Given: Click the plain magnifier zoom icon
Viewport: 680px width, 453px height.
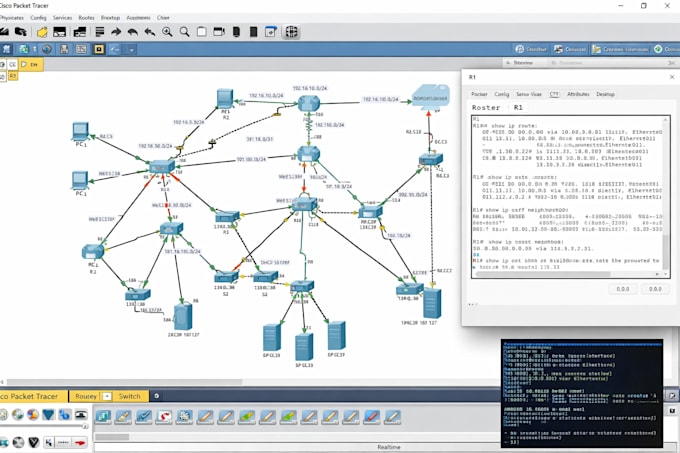Looking at the screenshot, I should click(x=184, y=32).
